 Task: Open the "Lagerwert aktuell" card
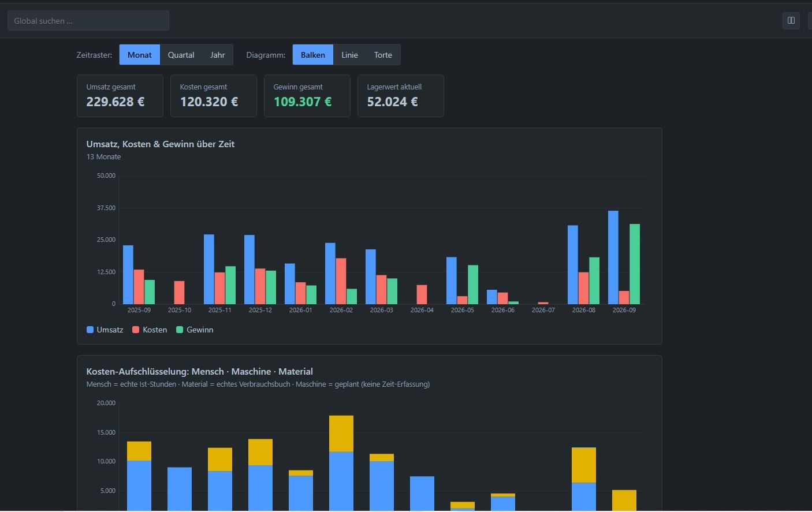tap(401, 96)
